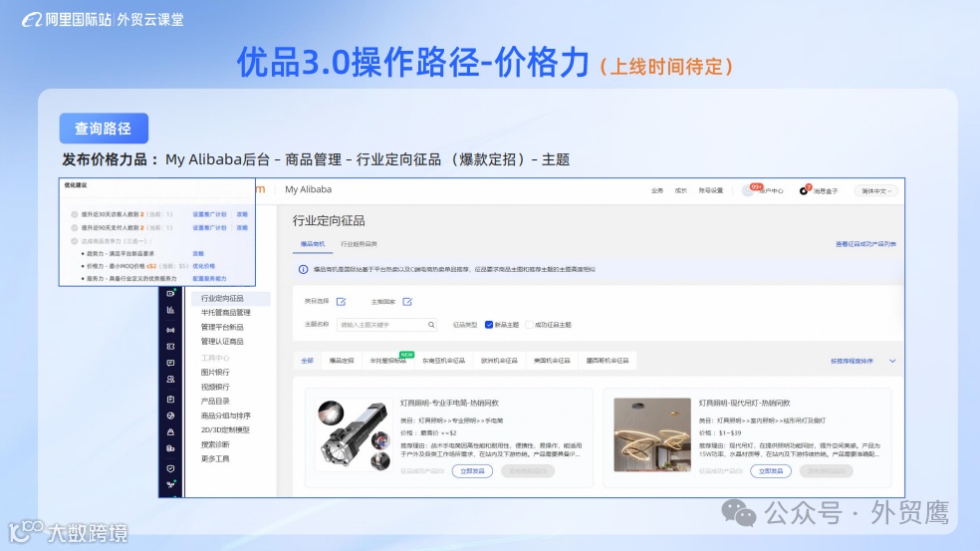Open the broadcast signal sidebar icon
Screen dimensions: 980x551
click(x=170, y=330)
